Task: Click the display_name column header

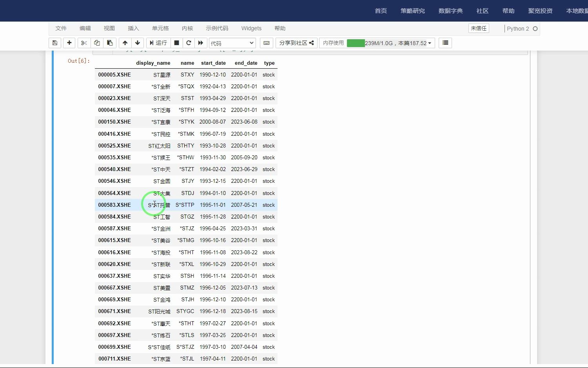Action: tap(153, 63)
